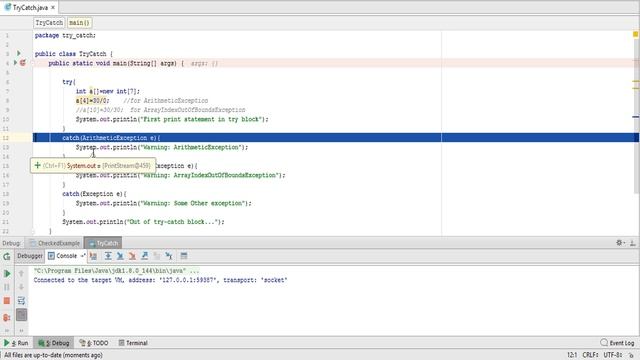The width and height of the screenshot is (640, 360).
Task: Click 'All files are up-to-date' status message
Action: 53,355
